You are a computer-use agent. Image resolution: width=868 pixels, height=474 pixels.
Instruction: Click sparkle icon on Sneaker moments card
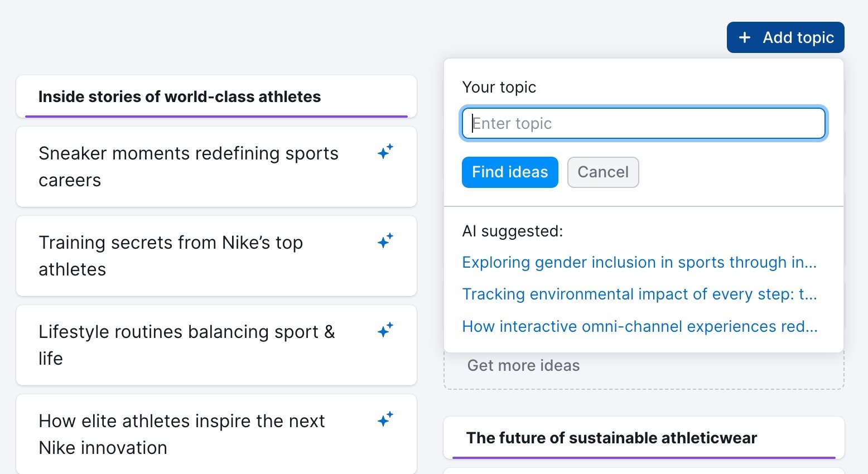[385, 151]
